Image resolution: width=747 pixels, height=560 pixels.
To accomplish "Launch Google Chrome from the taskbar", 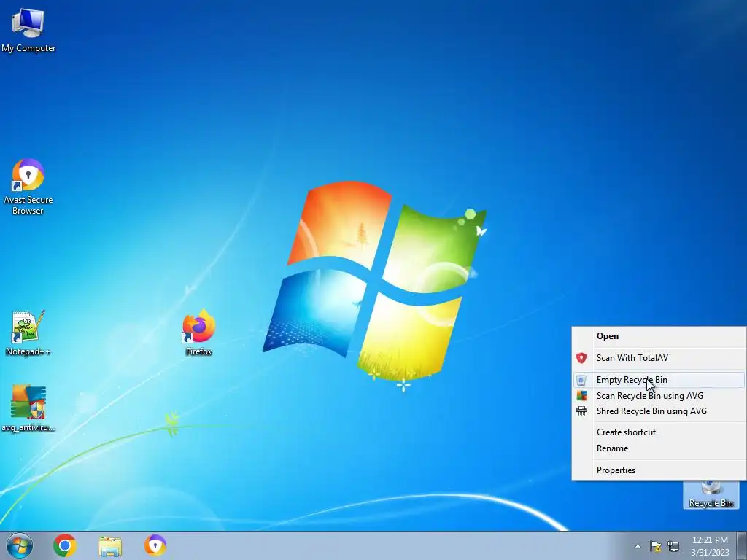I will [65, 545].
